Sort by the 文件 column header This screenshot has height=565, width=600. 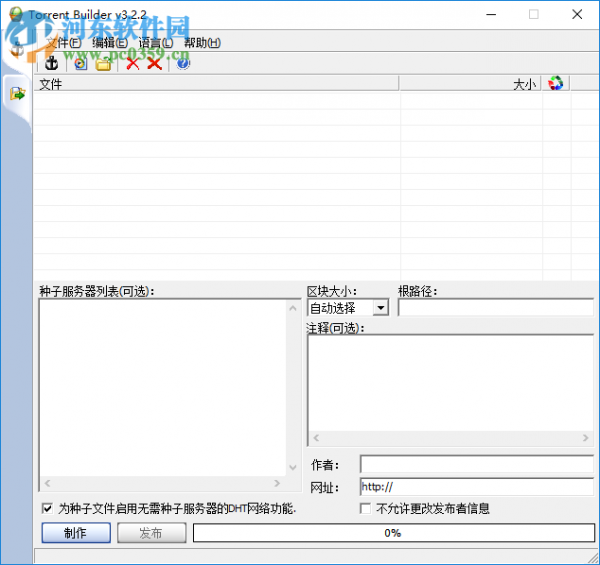pos(217,83)
